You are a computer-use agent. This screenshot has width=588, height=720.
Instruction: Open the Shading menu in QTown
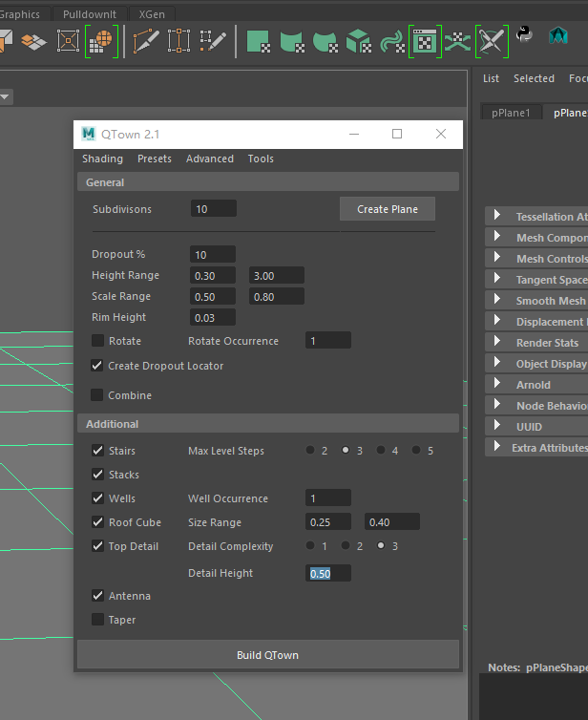(102, 159)
